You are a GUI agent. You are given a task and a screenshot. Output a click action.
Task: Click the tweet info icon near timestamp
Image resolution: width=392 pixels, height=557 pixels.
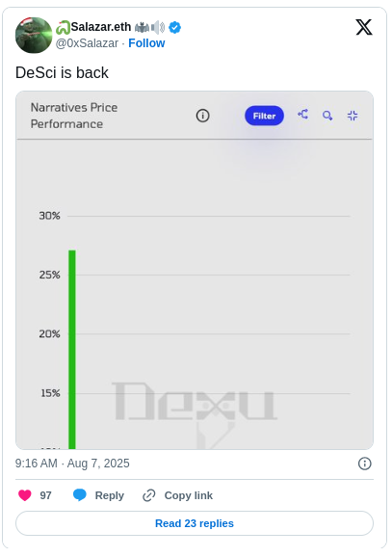(365, 464)
